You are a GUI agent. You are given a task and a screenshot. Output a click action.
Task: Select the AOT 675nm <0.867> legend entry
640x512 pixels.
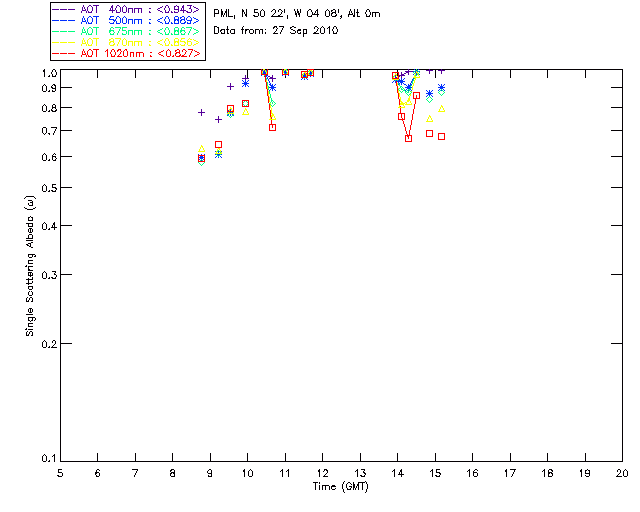pos(126,31)
